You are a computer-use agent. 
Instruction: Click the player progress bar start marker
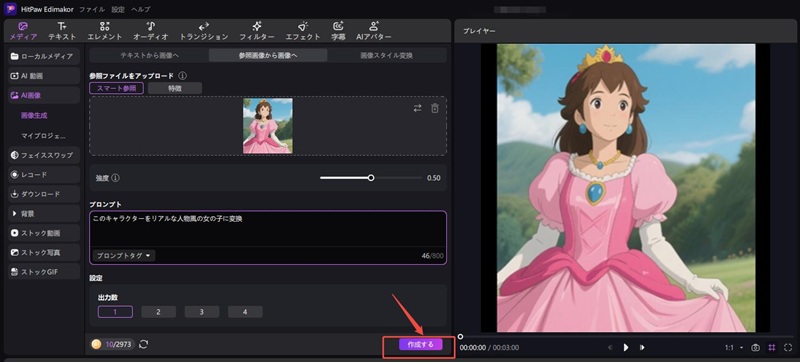460,337
